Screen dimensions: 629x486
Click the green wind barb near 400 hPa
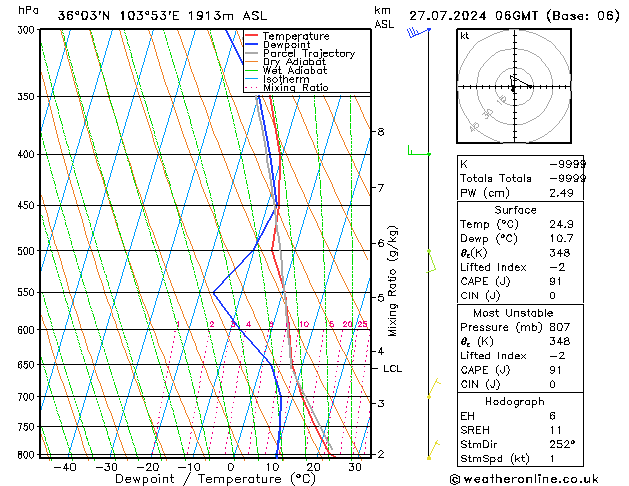(418, 152)
